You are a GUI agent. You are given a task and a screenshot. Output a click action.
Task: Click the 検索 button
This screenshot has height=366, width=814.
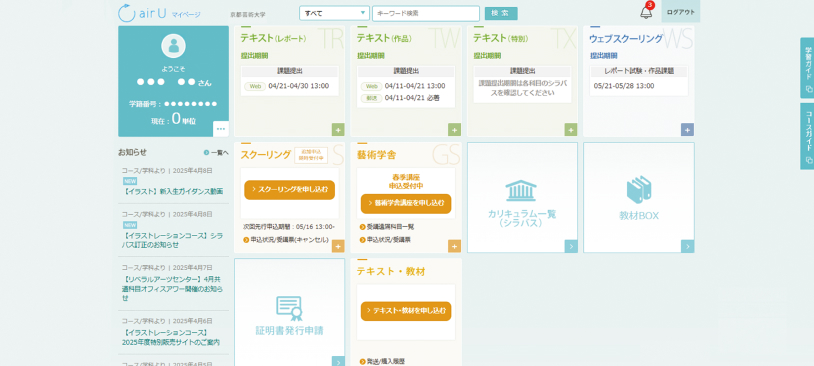click(501, 13)
